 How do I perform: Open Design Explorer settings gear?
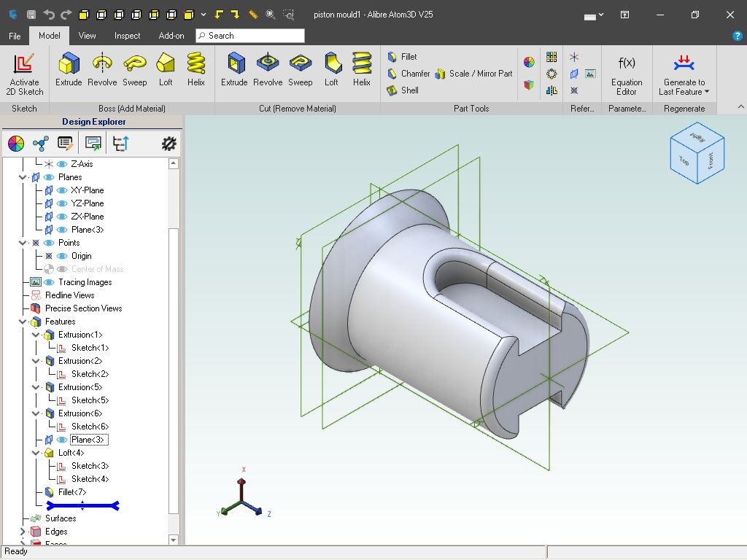click(169, 144)
